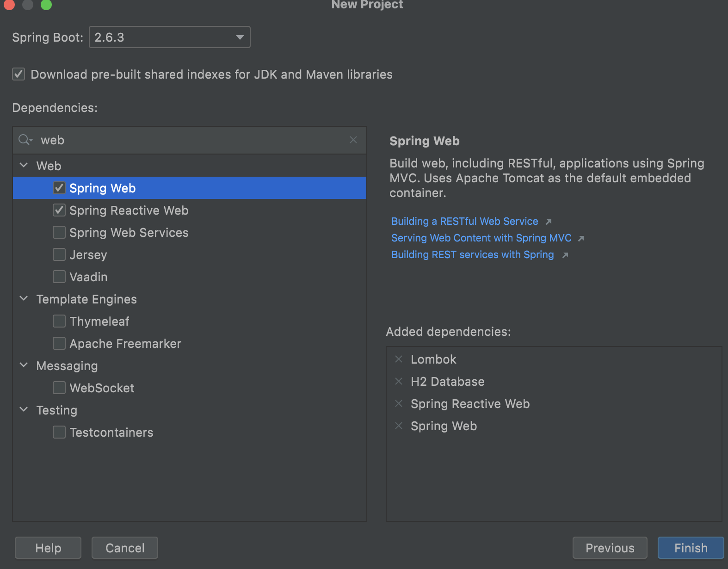Screen dimensions: 728x569
Task: Open the Spring Boot version dropdown
Action: (x=170, y=37)
